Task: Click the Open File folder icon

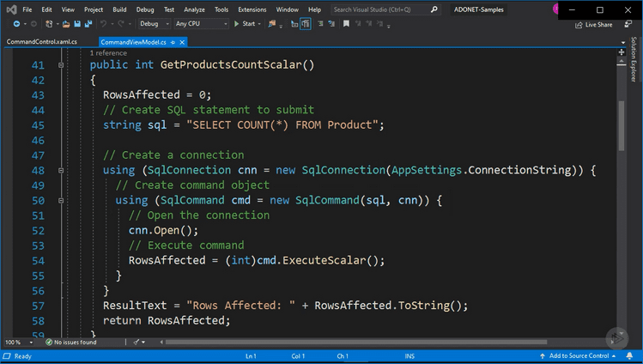Action: 66,24
